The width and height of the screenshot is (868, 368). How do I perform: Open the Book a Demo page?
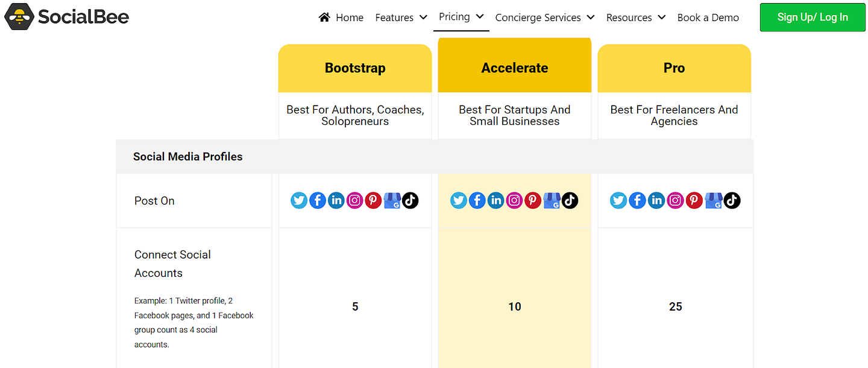pyautogui.click(x=708, y=17)
